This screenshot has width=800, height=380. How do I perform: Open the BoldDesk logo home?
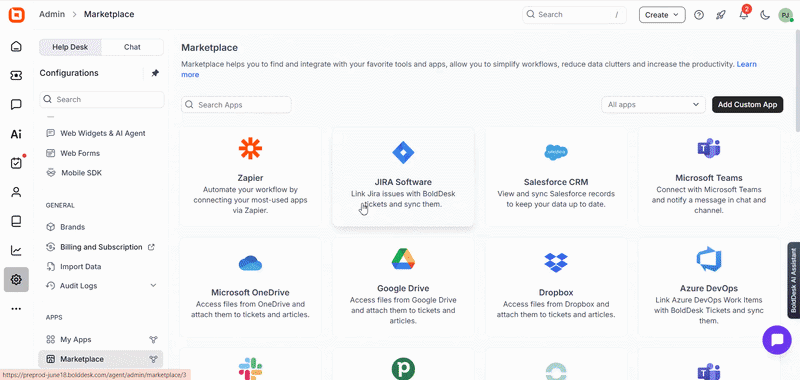tap(16, 15)
